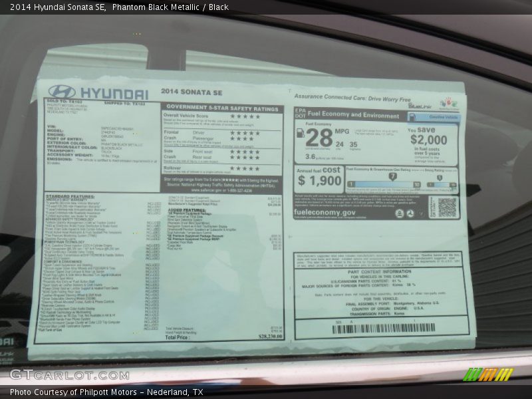Click the Total Price label
This screenshot has width=532, height=399.
(177, 338)
